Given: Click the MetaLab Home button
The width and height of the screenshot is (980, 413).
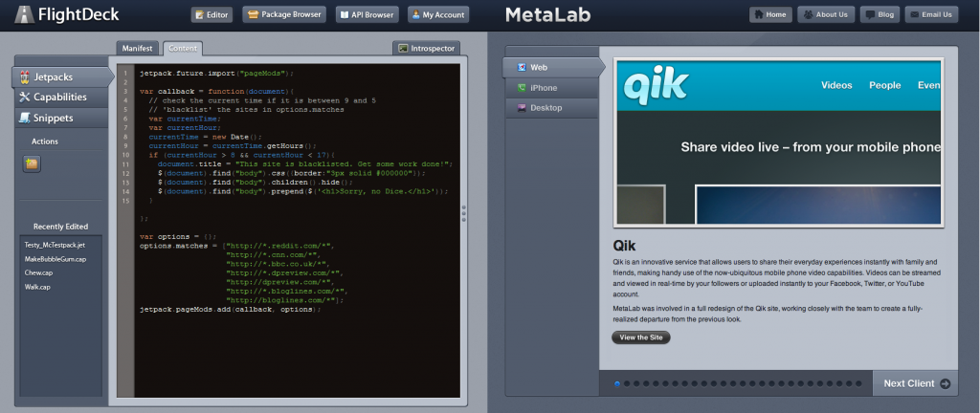Looking at the screenshot, I should (769, 14).
